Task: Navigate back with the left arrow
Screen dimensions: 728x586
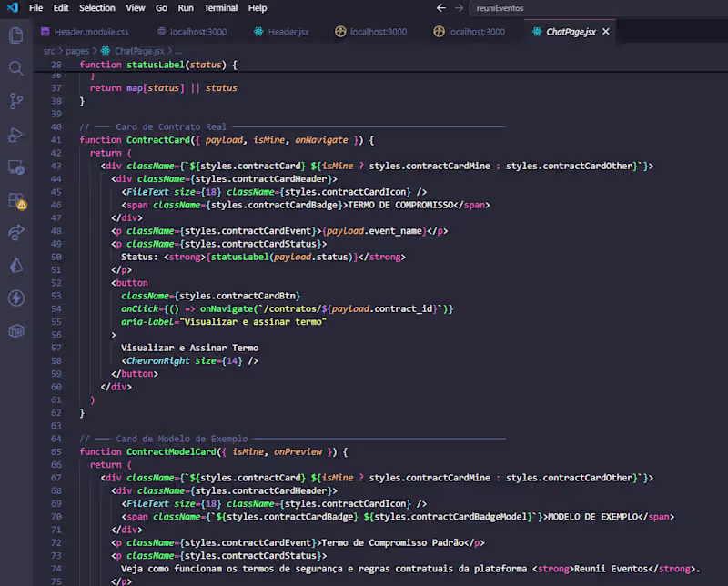Action: (441, 8)
